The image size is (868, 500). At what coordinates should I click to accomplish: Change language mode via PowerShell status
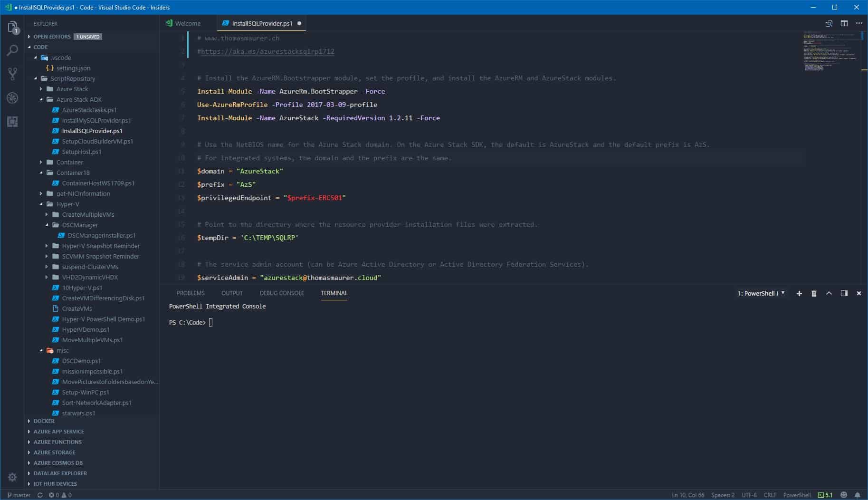coord(797,495)
